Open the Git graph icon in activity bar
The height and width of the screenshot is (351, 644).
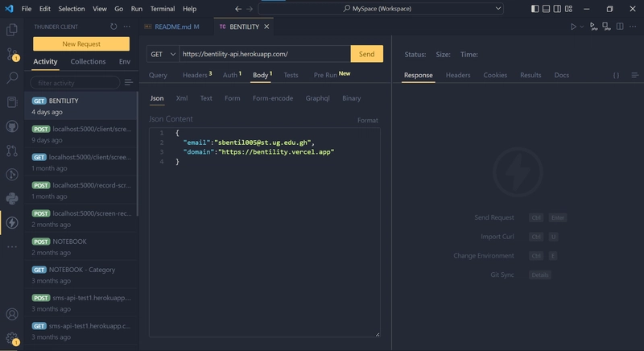[x=12, y=175]
